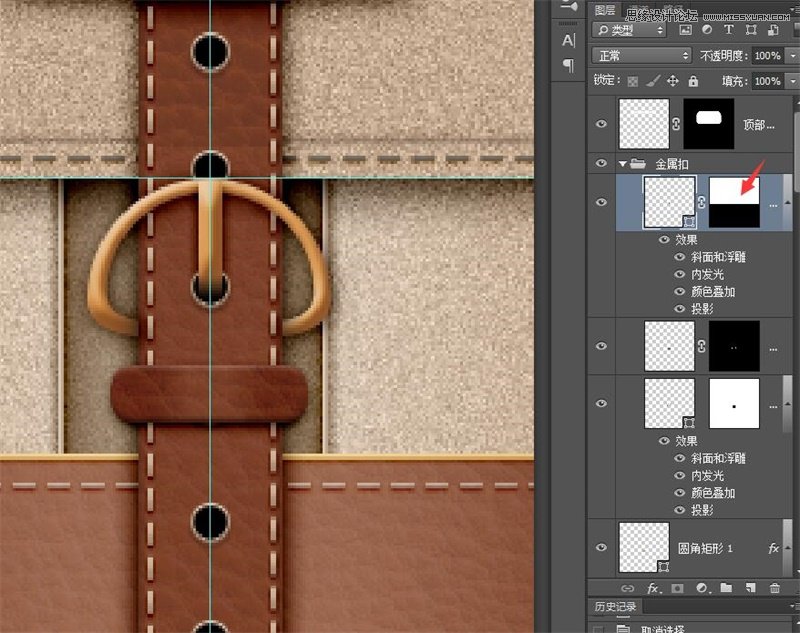Select the 金属扣 group name
800x633 pixels.
point(672,164)
